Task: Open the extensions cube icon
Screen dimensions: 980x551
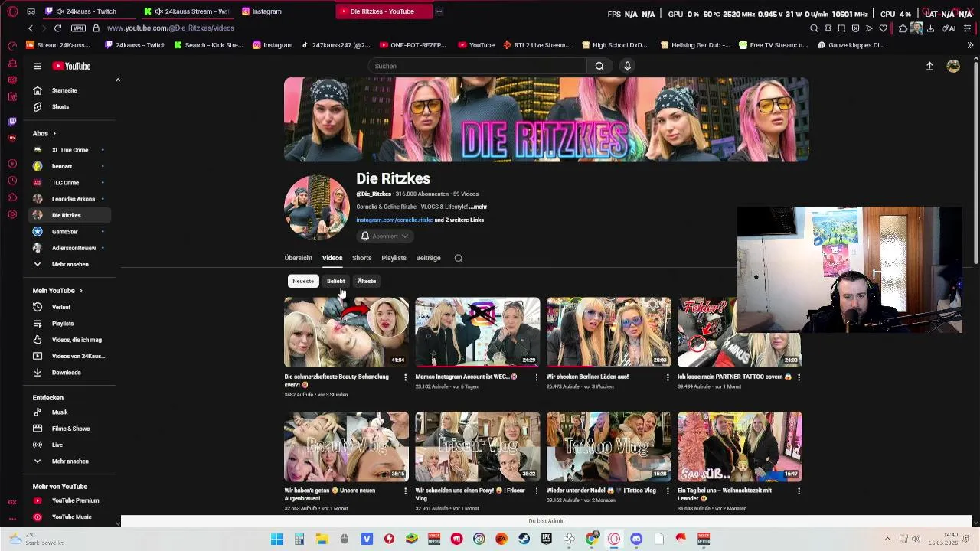Action: tap(903, 28)
